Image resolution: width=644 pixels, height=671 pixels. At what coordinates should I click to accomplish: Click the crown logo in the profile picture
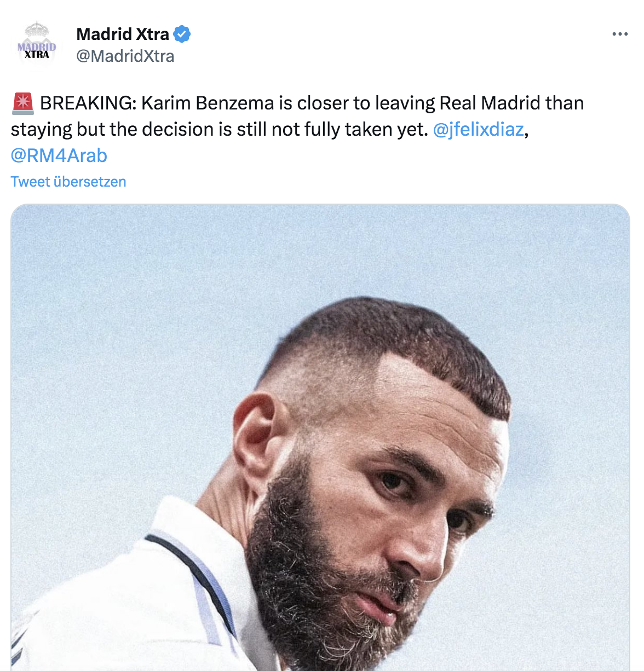point(37,31)
